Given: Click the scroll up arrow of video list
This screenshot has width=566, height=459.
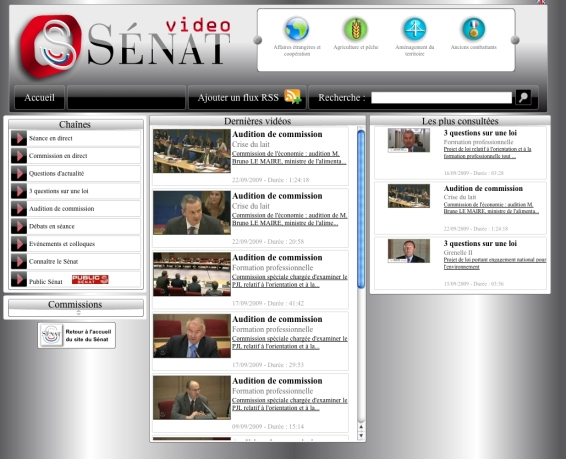Looking at the screenshot, I should tap(361, 427).
